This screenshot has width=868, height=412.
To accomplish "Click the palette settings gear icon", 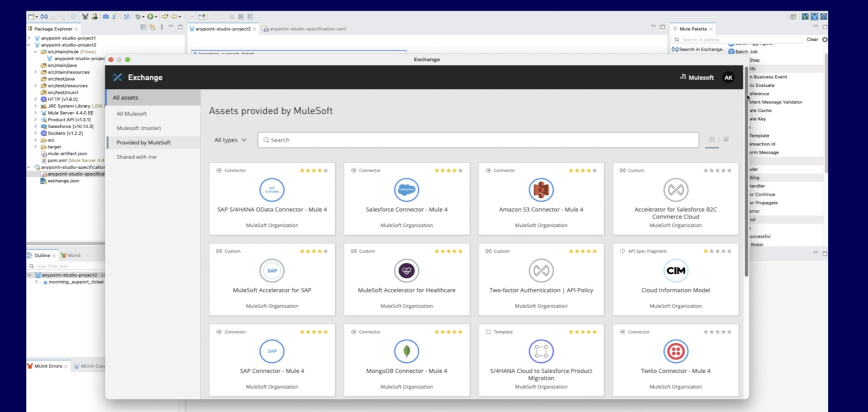I will tap(825, 40).
